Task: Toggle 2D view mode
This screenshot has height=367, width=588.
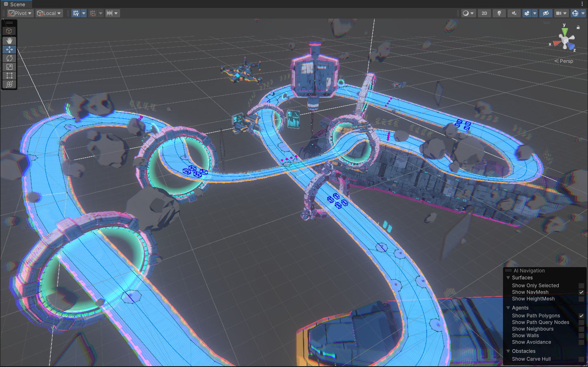Action: coord(484,13)
